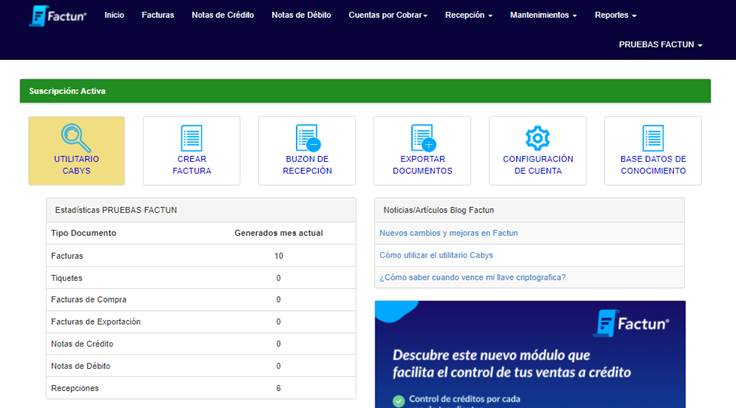Open Notas de Débito page

pyautogui.click(x=301, y=15)
